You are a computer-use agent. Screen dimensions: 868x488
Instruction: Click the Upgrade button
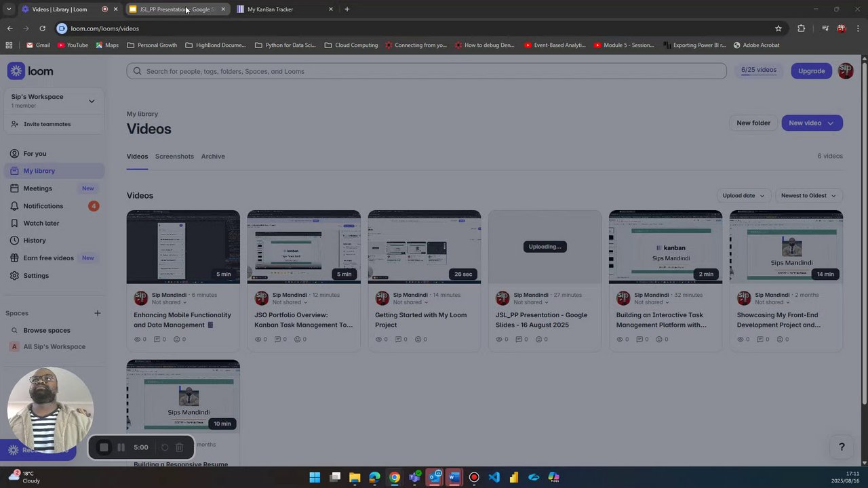point(811,70)
